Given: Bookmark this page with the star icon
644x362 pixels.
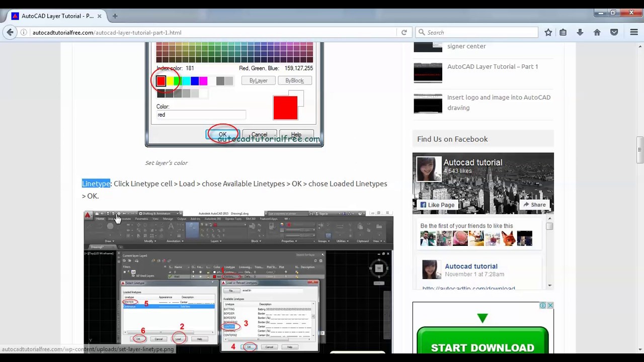Looking at the screenshot, I should point(548,32).
